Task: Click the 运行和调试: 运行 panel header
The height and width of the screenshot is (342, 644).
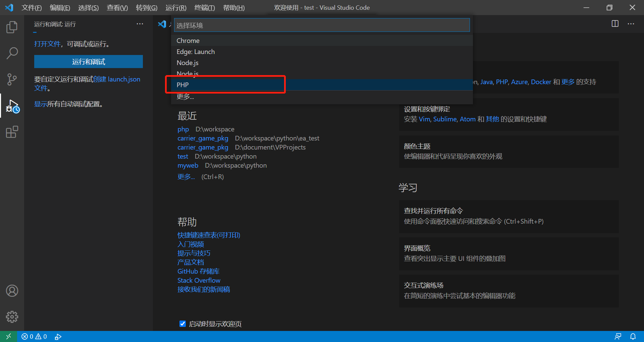Action: coord(55,24)
